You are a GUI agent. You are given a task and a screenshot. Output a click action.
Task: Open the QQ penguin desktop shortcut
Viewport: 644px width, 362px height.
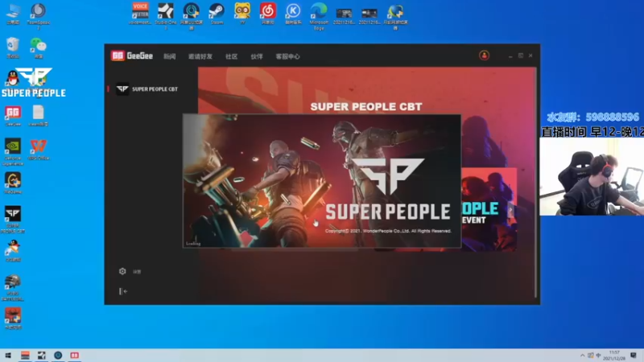click(12, 78)
